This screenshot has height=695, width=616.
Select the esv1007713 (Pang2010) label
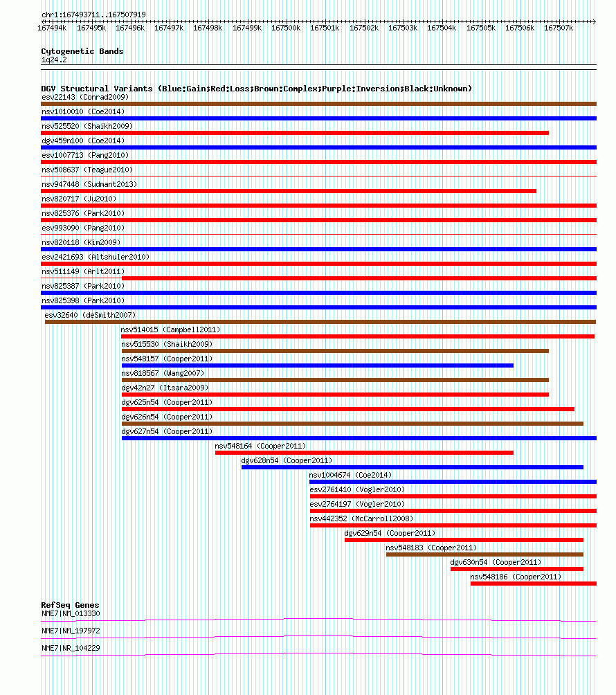click(x=85, y=155)
